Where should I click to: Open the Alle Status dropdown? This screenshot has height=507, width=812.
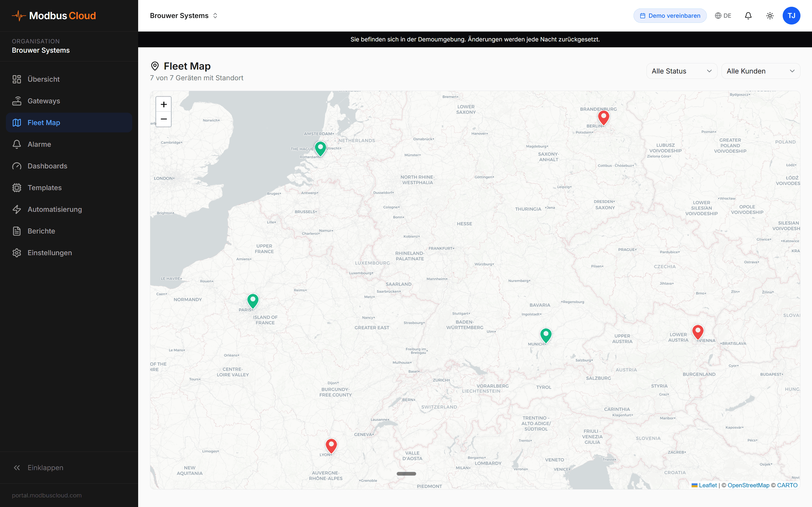pyautogui.click(x=681, y=71)
